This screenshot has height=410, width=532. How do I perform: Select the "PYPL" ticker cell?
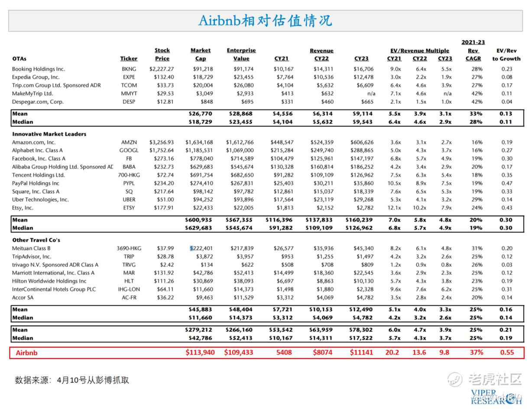(x=129, y=183)
